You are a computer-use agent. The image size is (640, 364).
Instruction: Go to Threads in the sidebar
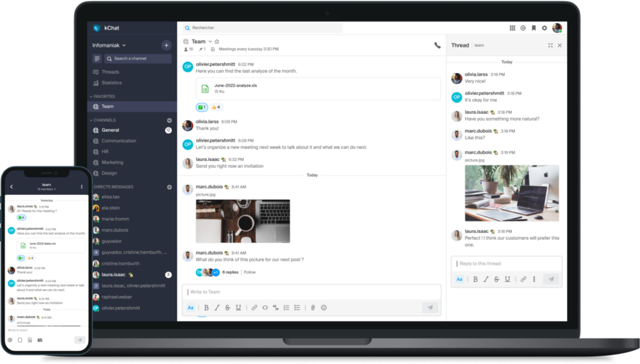110,72
